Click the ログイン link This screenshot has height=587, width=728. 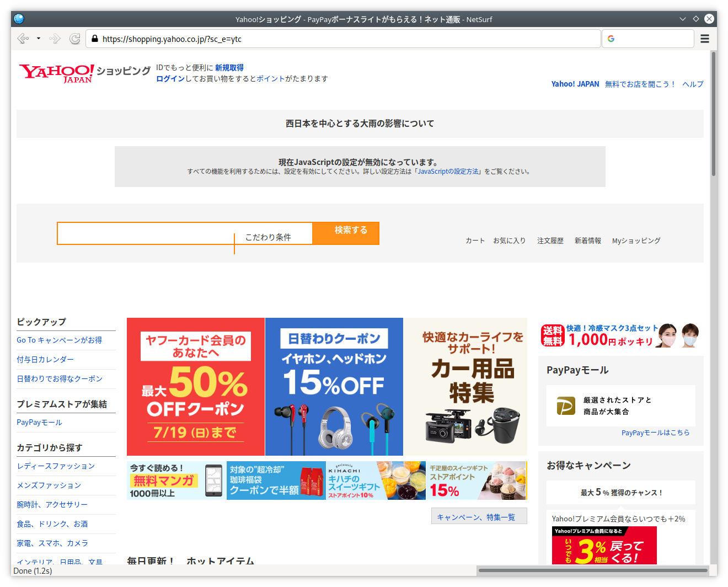(x=170, y=79)
